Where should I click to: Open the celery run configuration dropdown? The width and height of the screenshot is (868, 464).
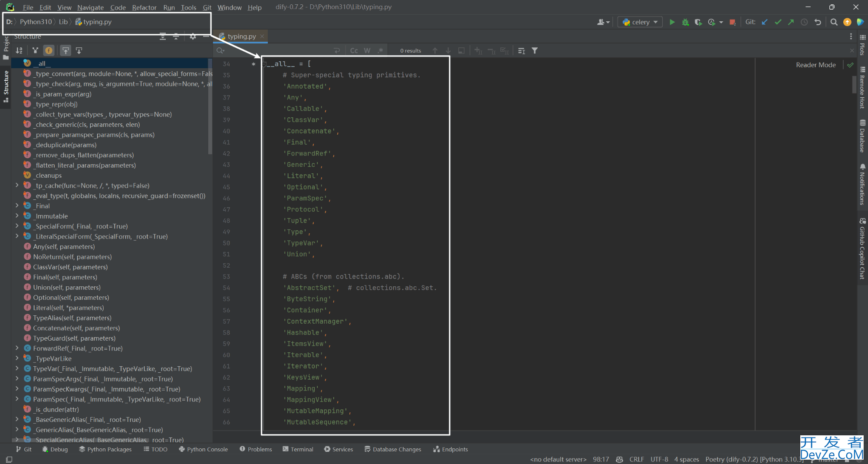pyautogui.click(x=640, y=22)
